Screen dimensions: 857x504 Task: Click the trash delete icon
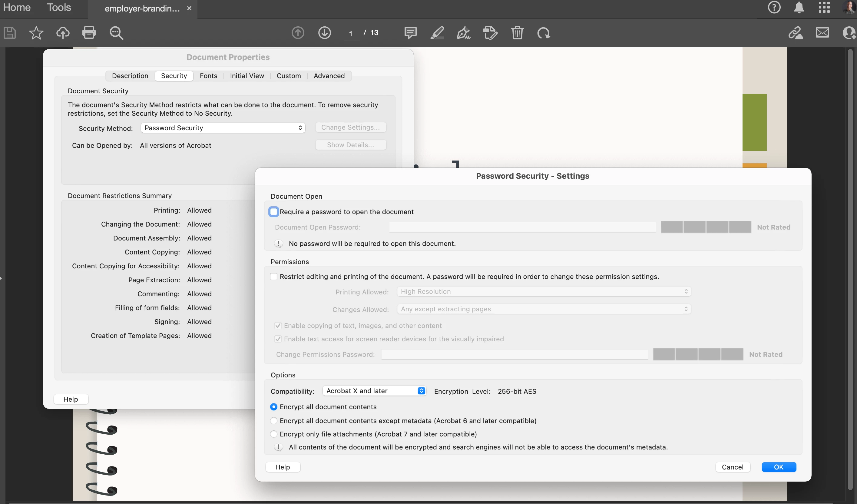(517, 33)
